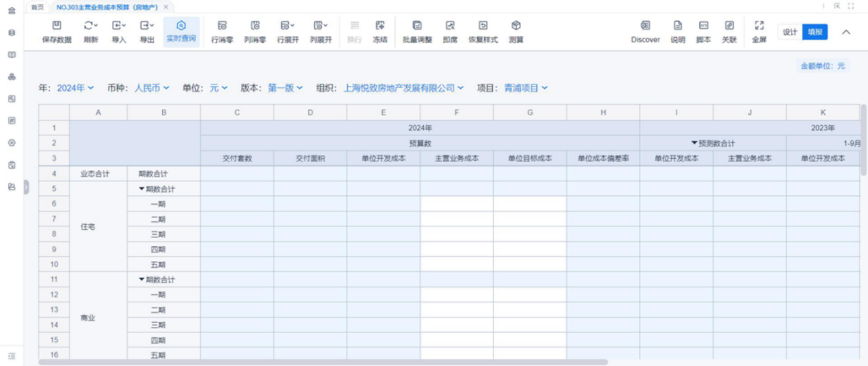The height and width of the screenshot is (366, 868).
Task: Open the 批量调整 batch adjust tool
Action: [417, 26]
